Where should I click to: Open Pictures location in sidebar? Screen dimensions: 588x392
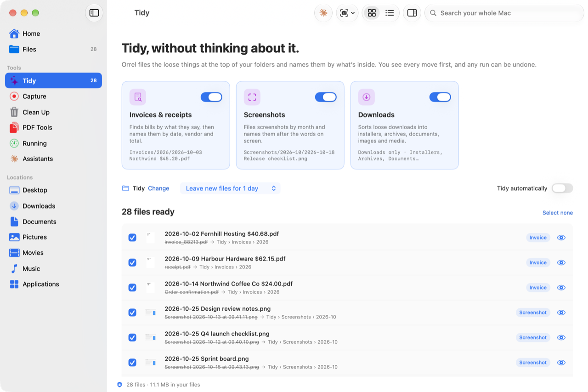point(53,237)
